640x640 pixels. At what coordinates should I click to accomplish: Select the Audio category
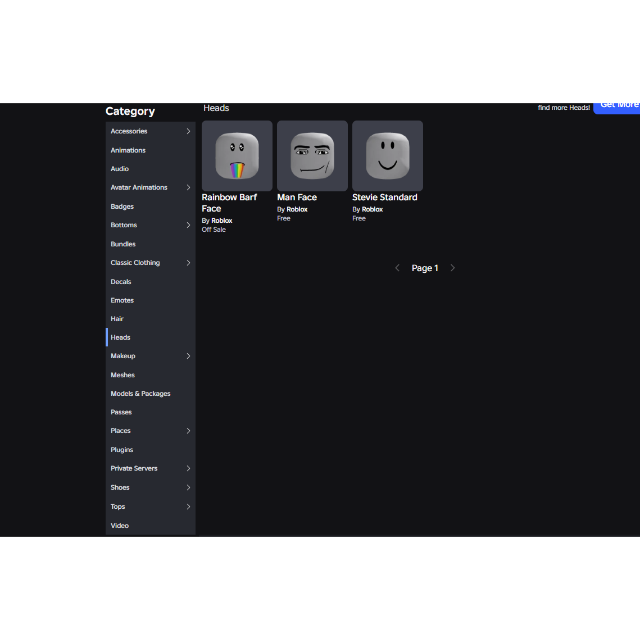tap(151, 169)
